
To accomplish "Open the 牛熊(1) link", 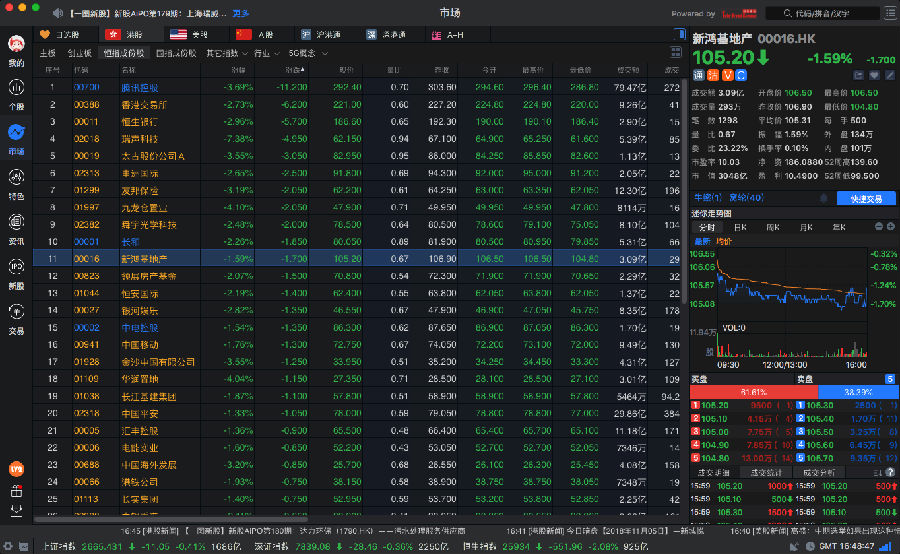I will click(708, 198).
